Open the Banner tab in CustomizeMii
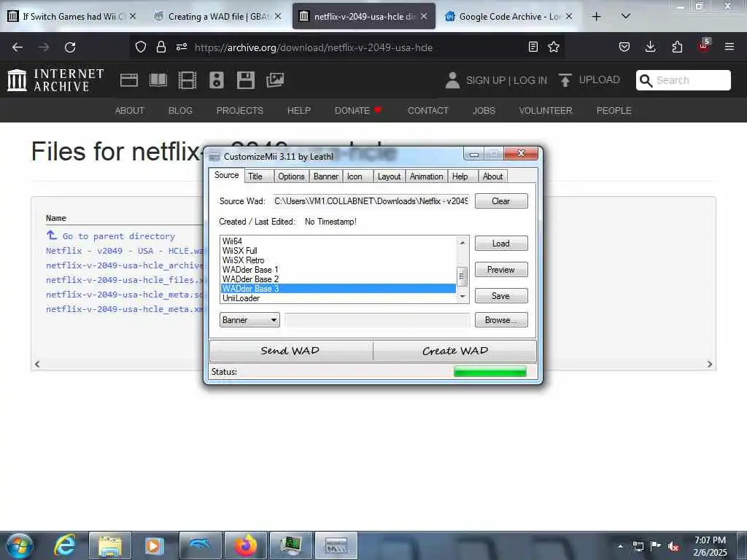 point(326,176)
